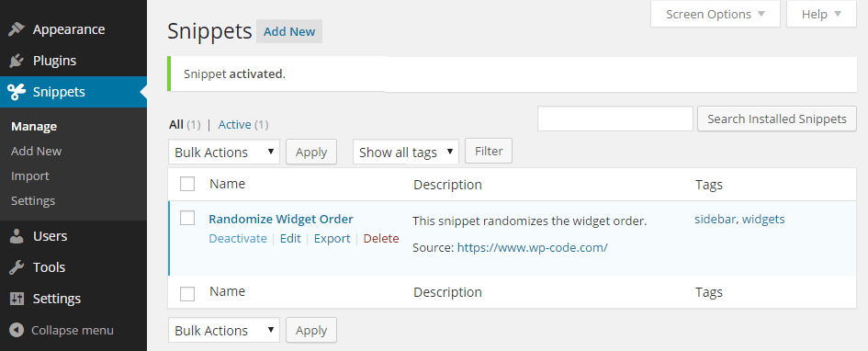Screen dimensions: 868x351
Task: Click the Plugins plug icon
Action: [17, 61]
